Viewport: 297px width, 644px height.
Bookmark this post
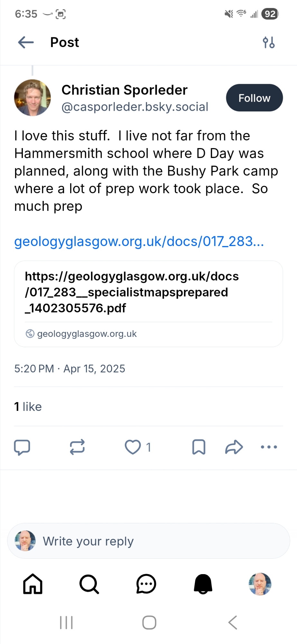click(199, 447)
